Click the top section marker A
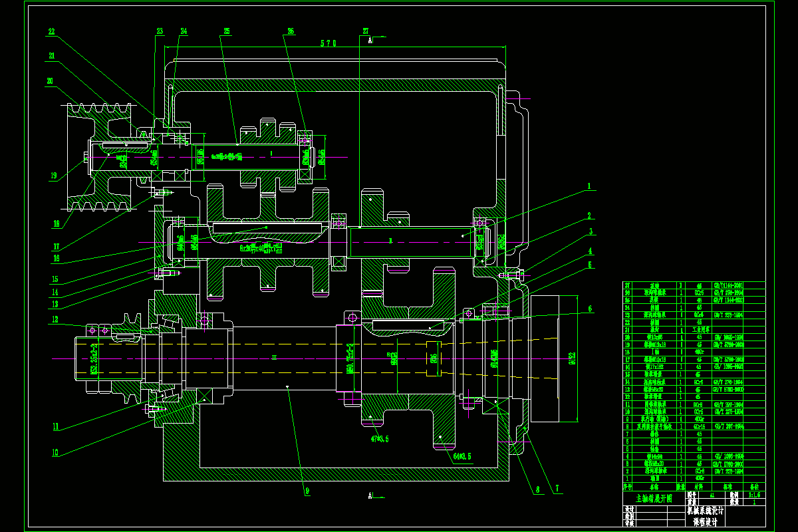 [370, 40]
